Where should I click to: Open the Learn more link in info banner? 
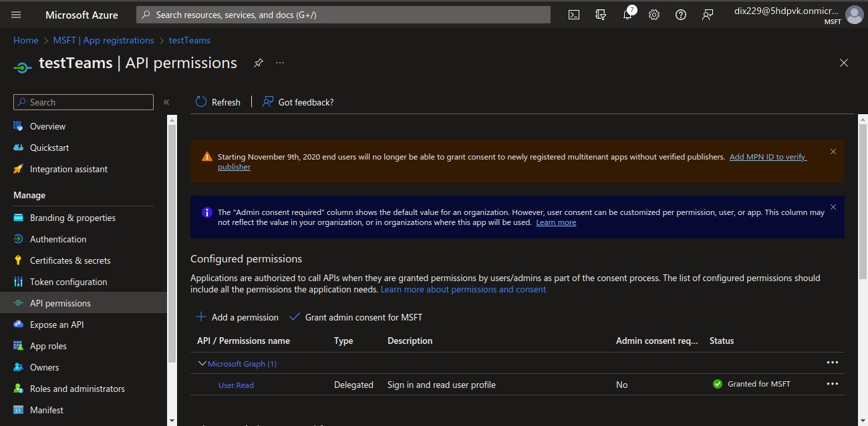click(x=556, y=222)
